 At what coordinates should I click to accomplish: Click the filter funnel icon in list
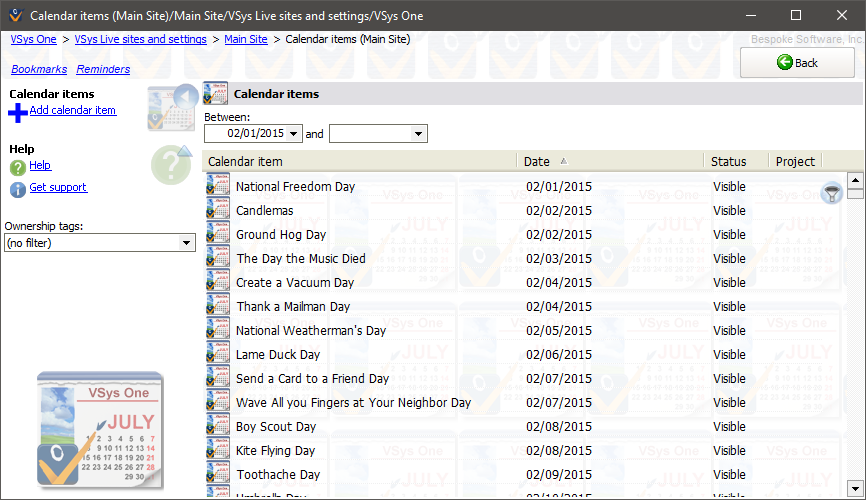pos(831,194)
